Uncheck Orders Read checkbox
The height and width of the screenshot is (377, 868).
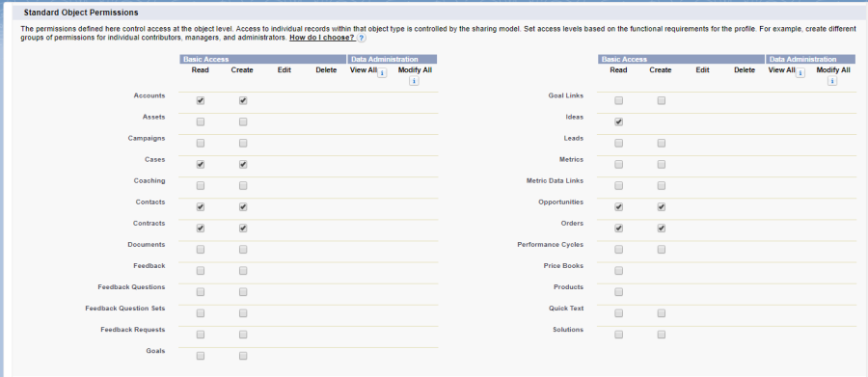click(x=619, y=229)
